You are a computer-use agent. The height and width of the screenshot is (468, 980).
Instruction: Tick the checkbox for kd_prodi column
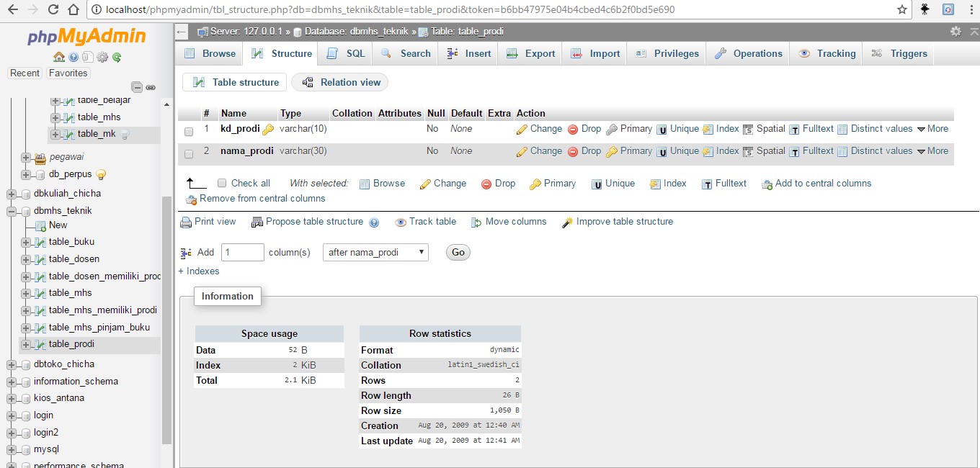coord(189,132)
